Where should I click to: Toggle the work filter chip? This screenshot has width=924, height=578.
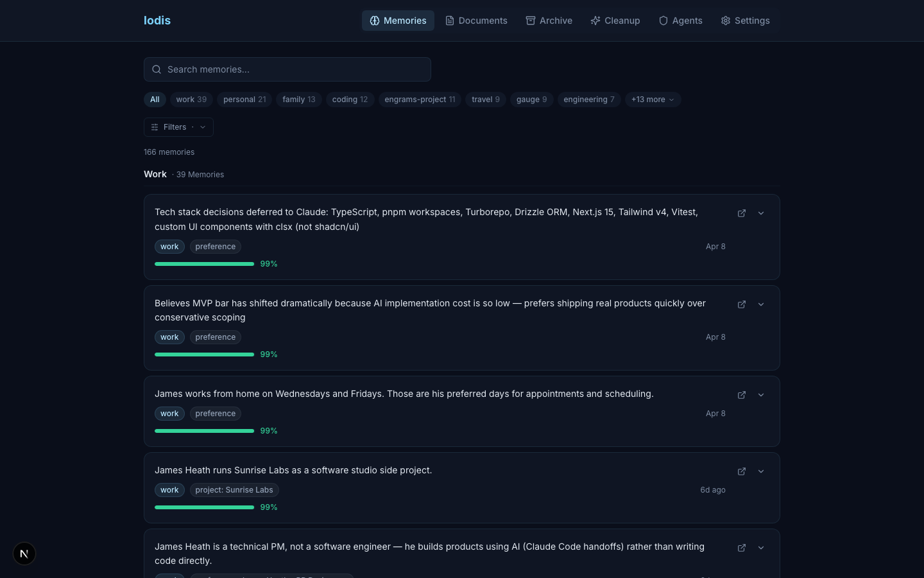click(191, 100)
